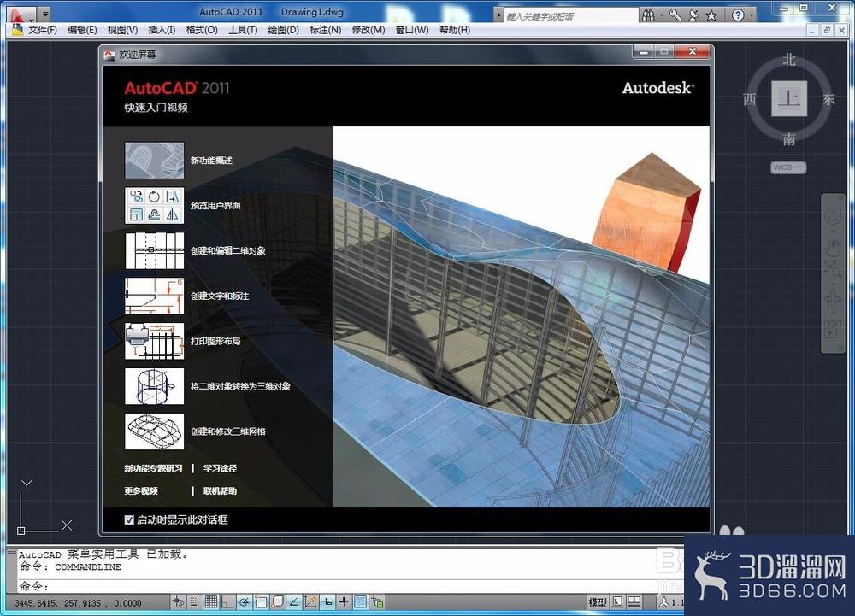This screenshot has height=616, width=855.
Task: Open the WCS coordinate system dropdown
Action: click(x=788, y=167)
